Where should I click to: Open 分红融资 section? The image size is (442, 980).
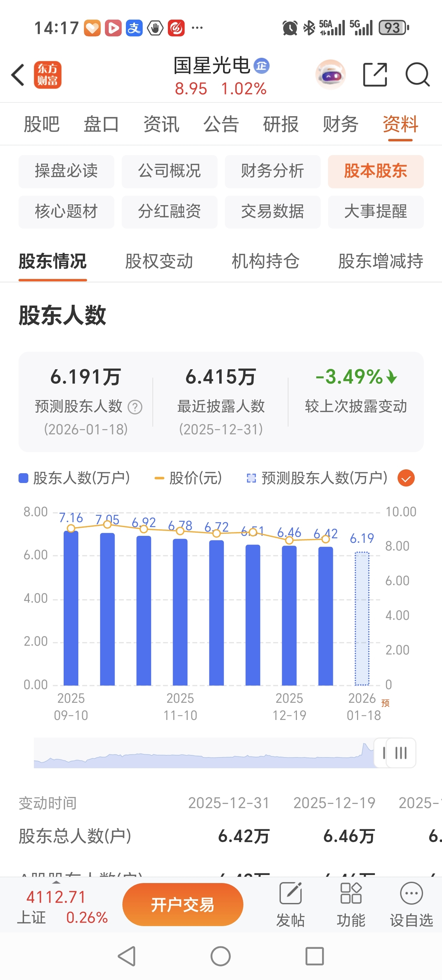click(x=170, y=212)
